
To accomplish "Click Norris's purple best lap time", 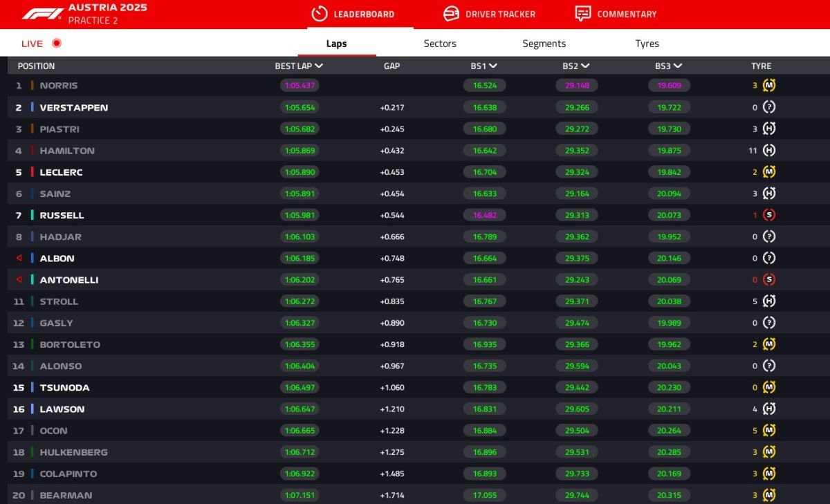I will pos(299,86).
